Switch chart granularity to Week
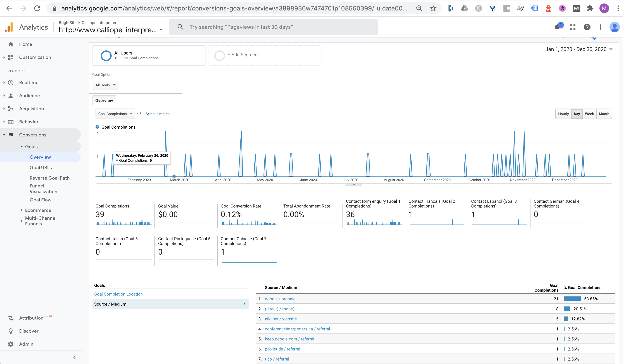623x364 pixels. pos(589,114)
